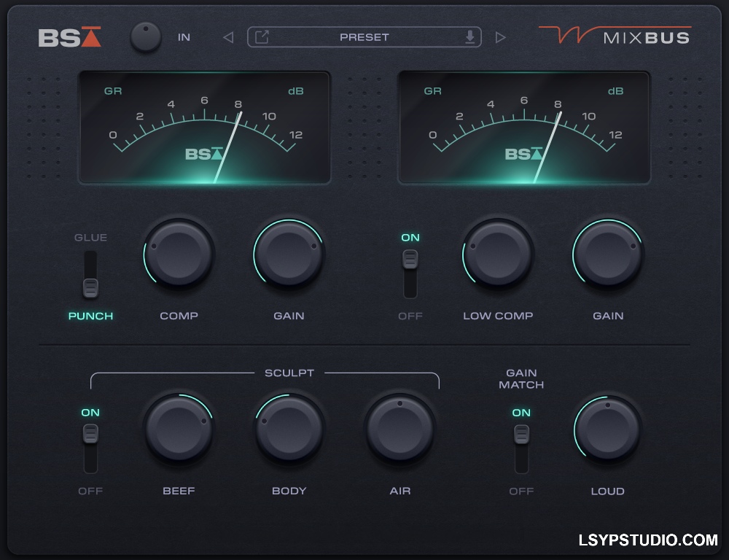The image size is (729, 560).
Task: Click the GAIN knob under the right GR meter
Action: (x=608, y=254)
